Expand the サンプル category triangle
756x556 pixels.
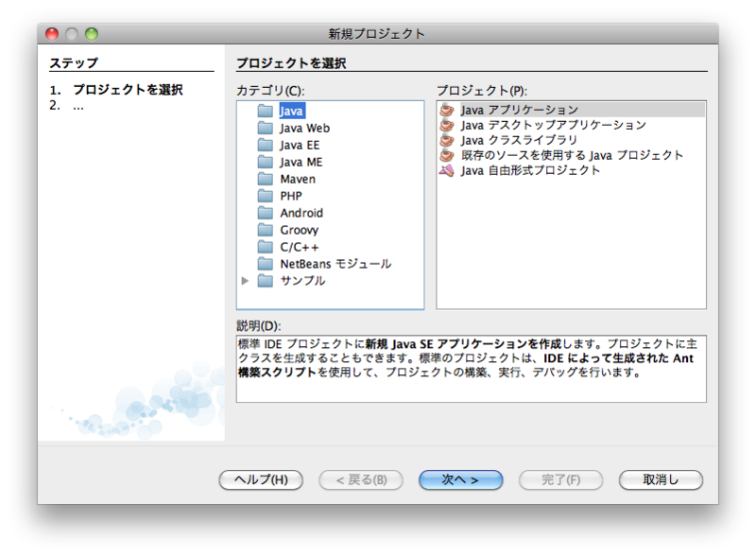tap(245, 281)
